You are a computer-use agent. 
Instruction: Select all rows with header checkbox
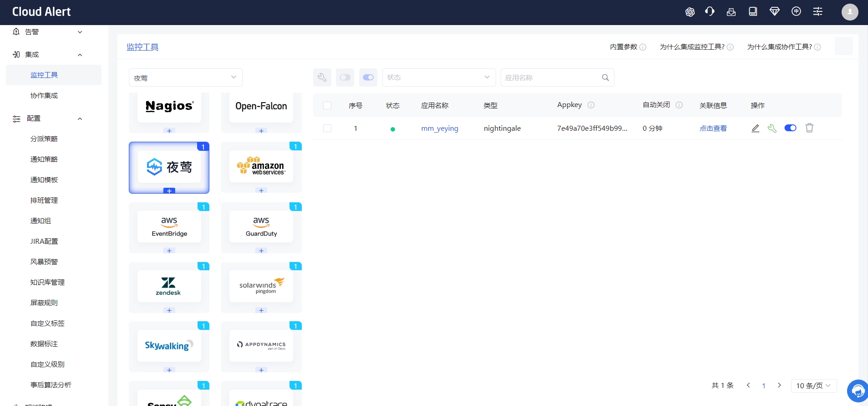pos(327,105)
